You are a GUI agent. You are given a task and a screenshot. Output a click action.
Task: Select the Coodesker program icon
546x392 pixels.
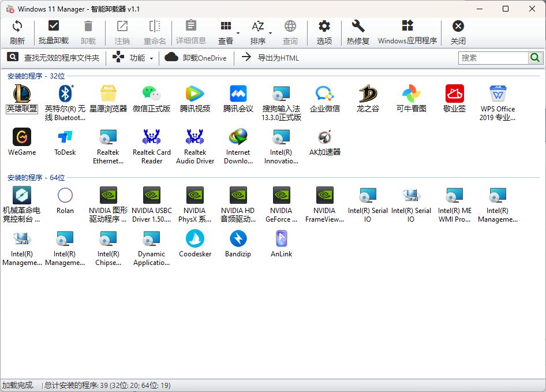195,238
